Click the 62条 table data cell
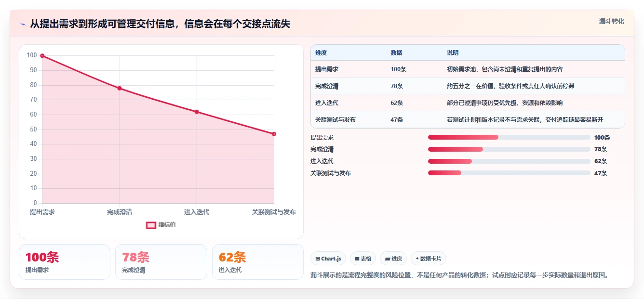644x299 pixels. 397,103
